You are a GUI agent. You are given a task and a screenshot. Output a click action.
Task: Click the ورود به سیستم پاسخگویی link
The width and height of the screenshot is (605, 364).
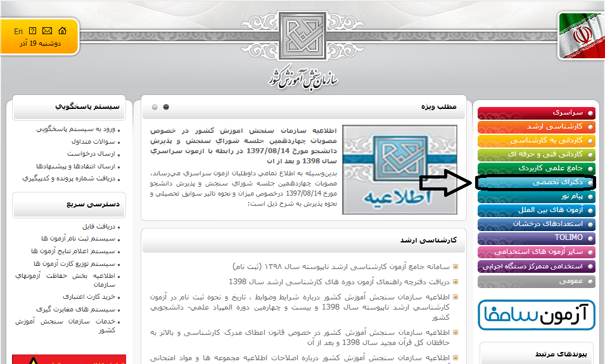75,129
